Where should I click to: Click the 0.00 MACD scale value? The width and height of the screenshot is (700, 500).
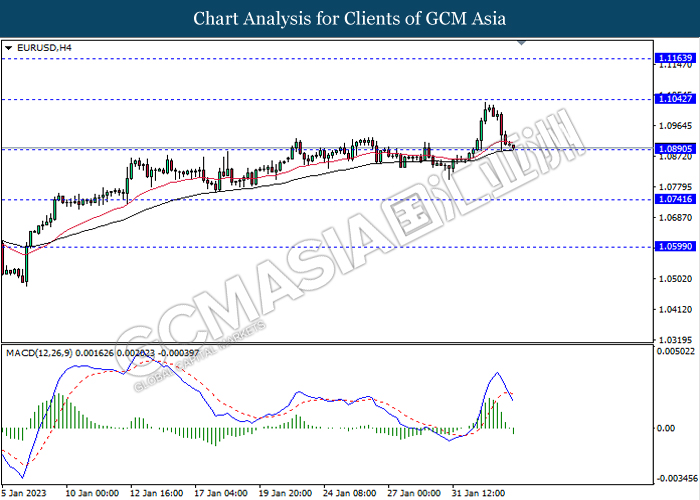[x=666, y=428]
